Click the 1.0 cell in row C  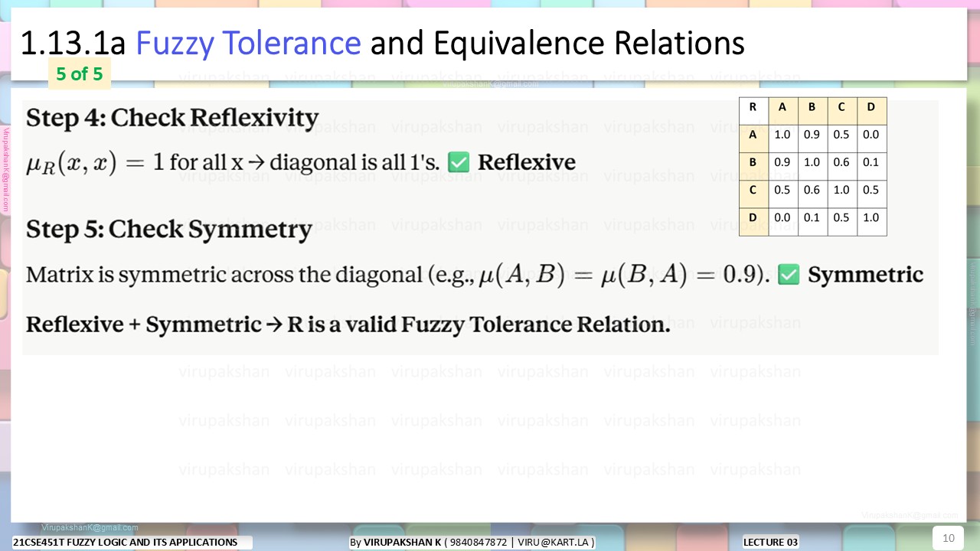click(841, 194)
